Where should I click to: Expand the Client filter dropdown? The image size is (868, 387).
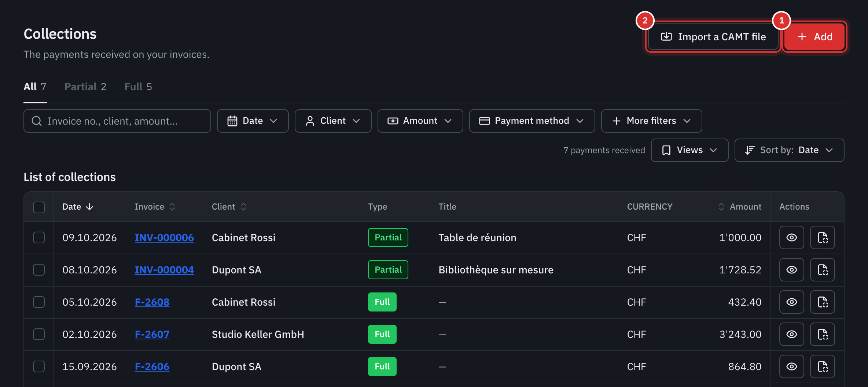pyautogui.click(x=333, y=121)
